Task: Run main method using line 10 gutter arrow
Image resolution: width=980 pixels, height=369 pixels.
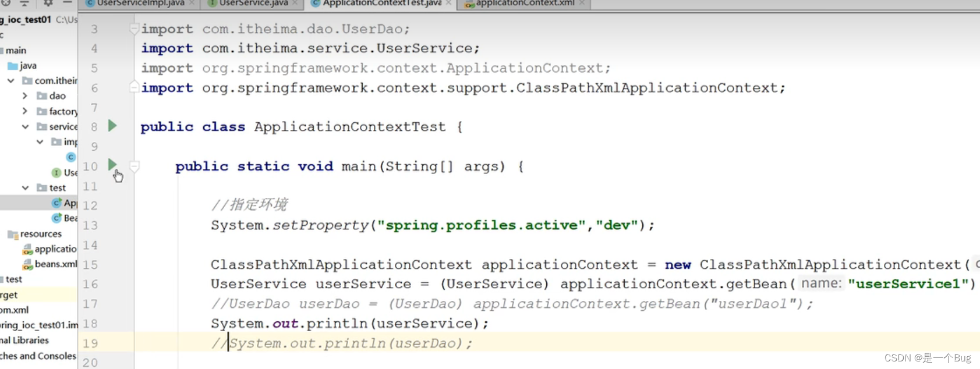Action: point(112,165)
